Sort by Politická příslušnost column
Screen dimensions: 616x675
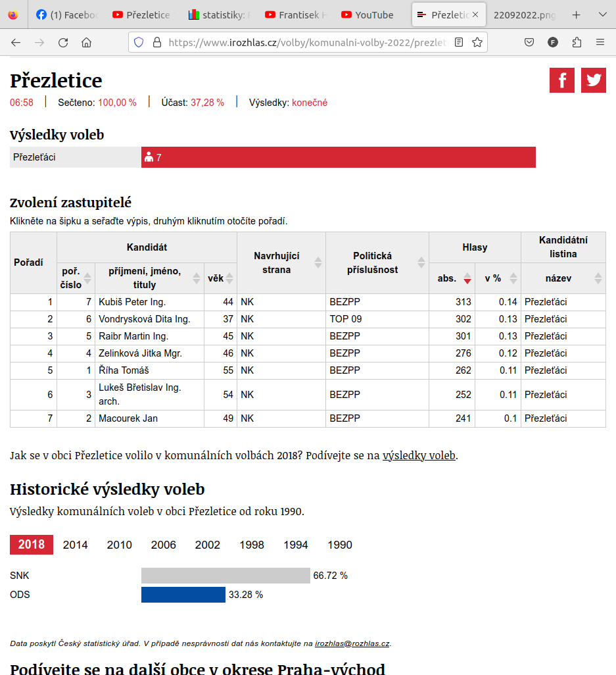(421, 262)
